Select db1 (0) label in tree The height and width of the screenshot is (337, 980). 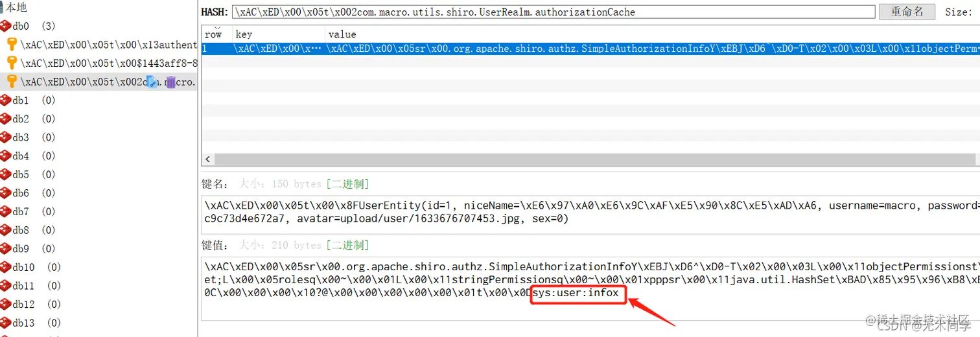[x=34, y=100]
